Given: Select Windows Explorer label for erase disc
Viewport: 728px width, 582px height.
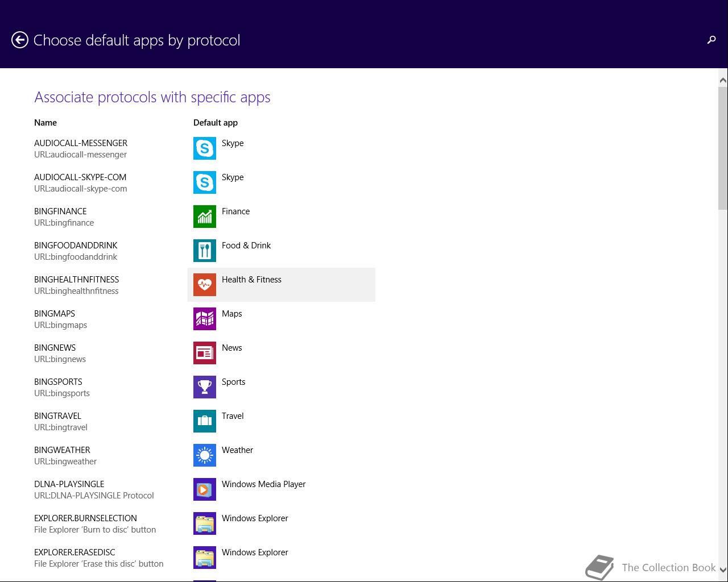Looking at the screenshot, I should (x=255, y=552).
